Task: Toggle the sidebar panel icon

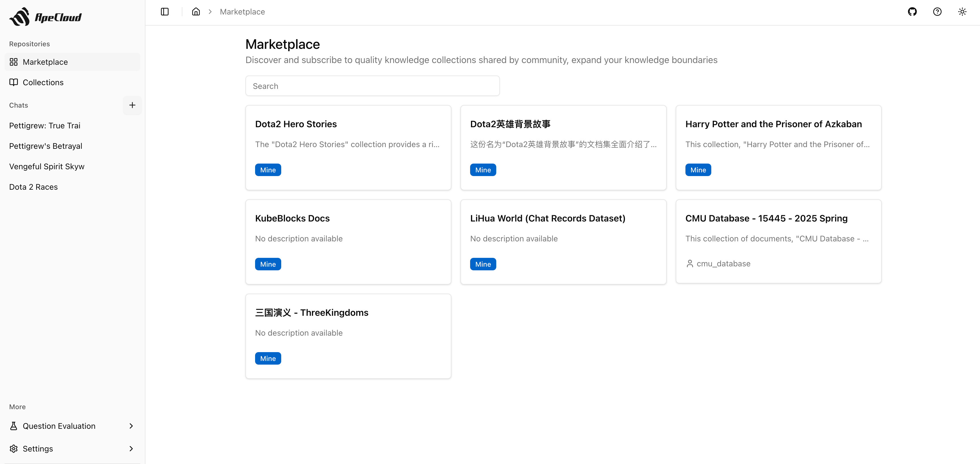Action: click(165, 12)
